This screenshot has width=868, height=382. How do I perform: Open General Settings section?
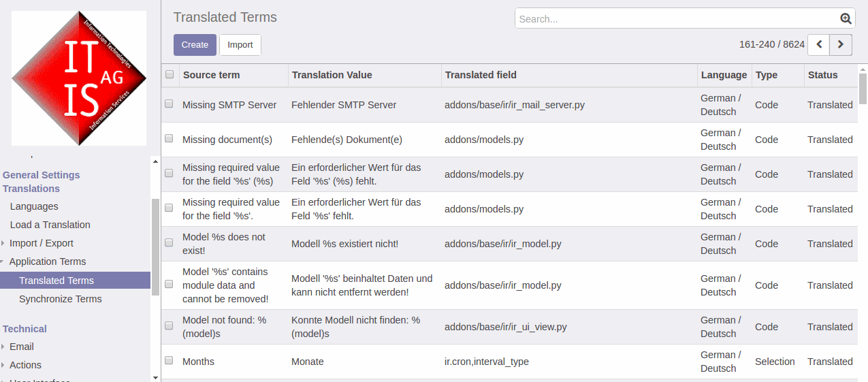(x=41, y=175)
